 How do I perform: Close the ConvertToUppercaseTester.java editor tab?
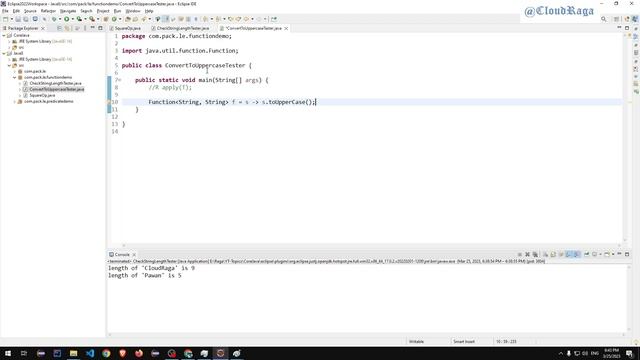(286, 28)
